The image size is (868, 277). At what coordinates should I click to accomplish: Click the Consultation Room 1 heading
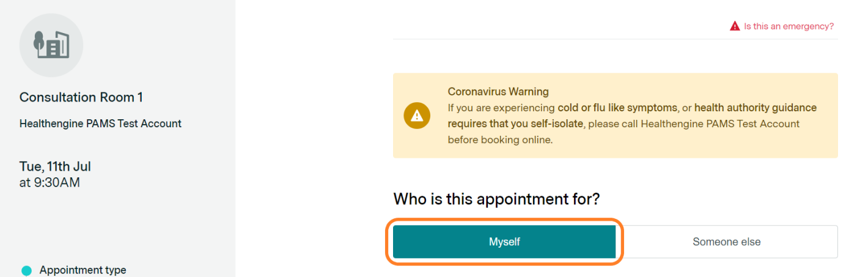(81, 97)
